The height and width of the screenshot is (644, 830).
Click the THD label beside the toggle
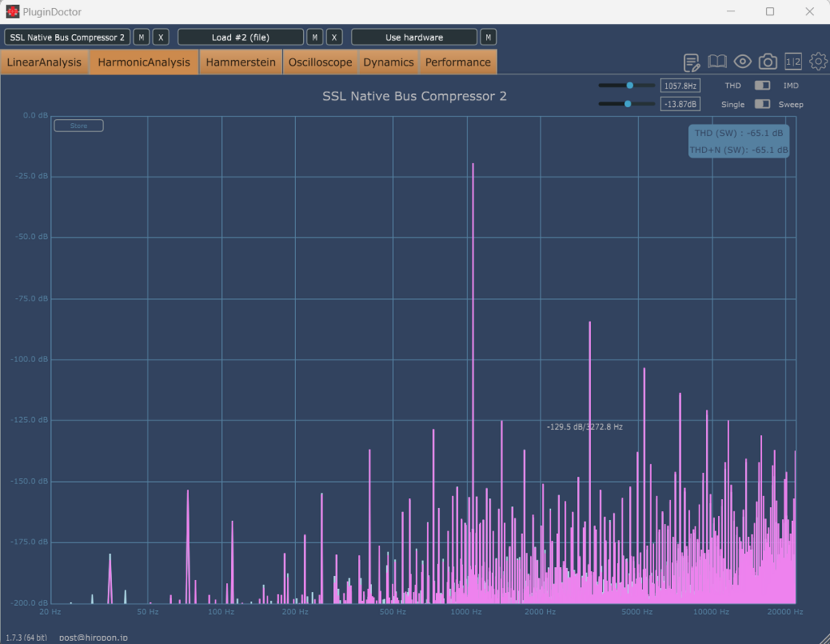tap(733, 85)
